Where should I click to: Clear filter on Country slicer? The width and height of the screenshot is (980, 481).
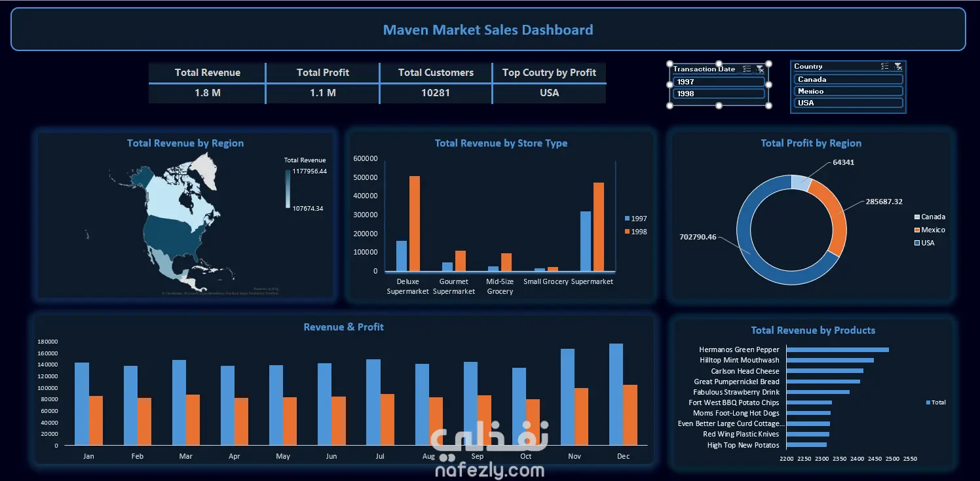(x=898, y=66)
